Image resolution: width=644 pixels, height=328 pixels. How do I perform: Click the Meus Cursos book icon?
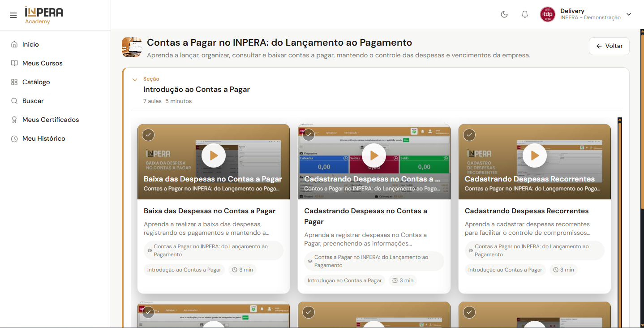(14, 63)
